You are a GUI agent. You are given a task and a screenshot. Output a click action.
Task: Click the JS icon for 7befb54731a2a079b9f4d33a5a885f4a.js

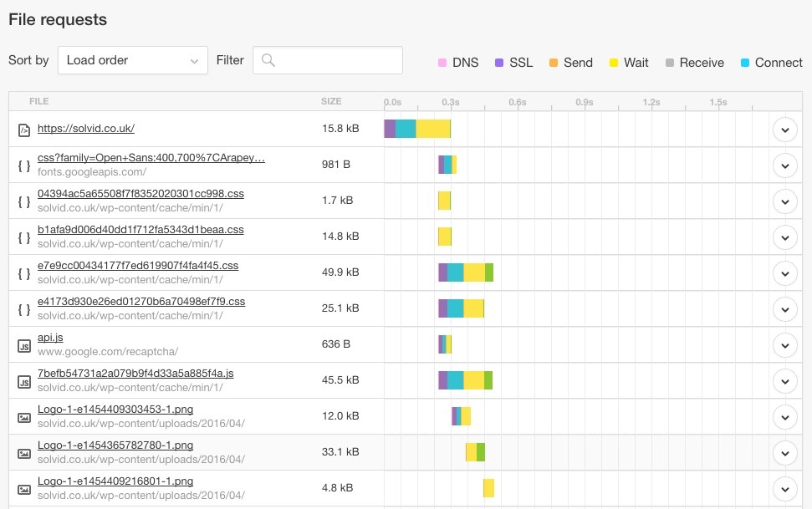23,382
